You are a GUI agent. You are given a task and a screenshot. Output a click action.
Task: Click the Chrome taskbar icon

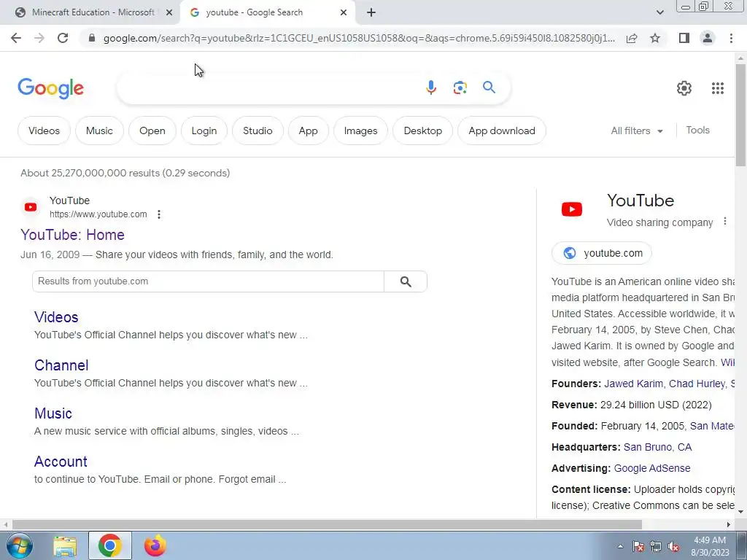109,545
